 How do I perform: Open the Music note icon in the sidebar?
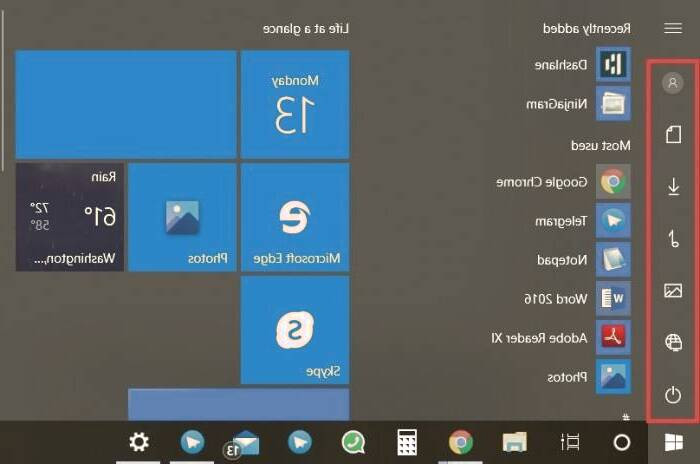click(x=673, y=239)
